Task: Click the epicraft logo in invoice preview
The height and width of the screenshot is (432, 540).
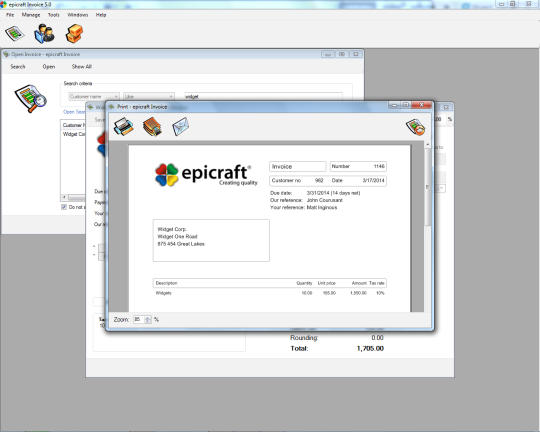Action: tap(206, 175)
